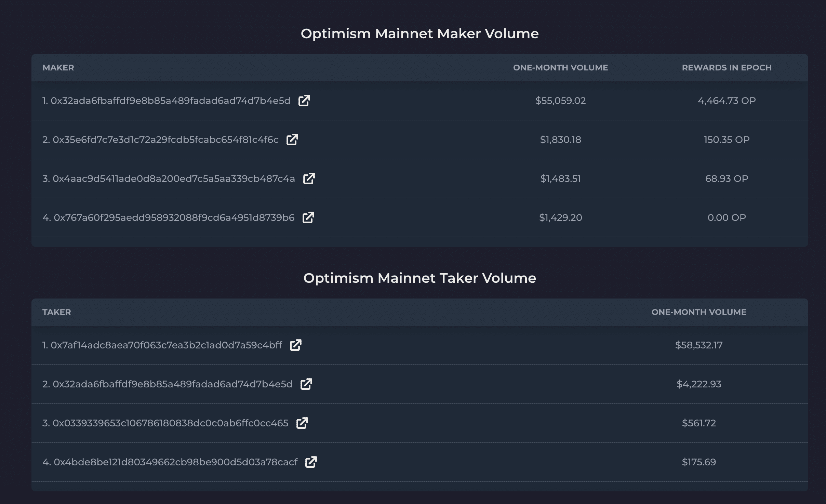The image size is (826, 504).
Task: Open external link for maker 0x767a60f2 address
Action: (308, 217)
